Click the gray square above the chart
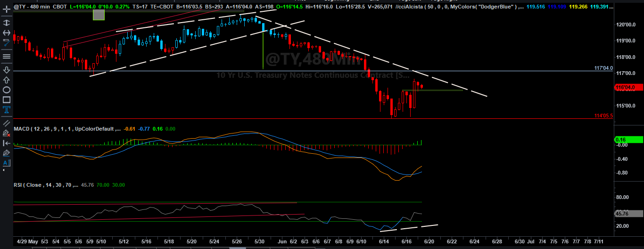The height and width of the screenshot is (249, 644). tap(99, 14)
